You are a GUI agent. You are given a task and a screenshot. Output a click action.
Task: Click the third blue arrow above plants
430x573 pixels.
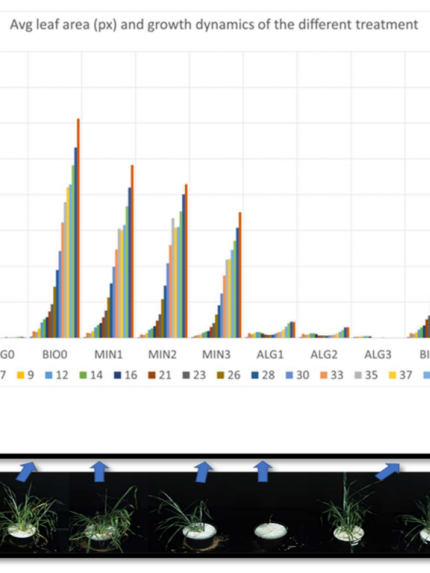(x=203, y=472)
